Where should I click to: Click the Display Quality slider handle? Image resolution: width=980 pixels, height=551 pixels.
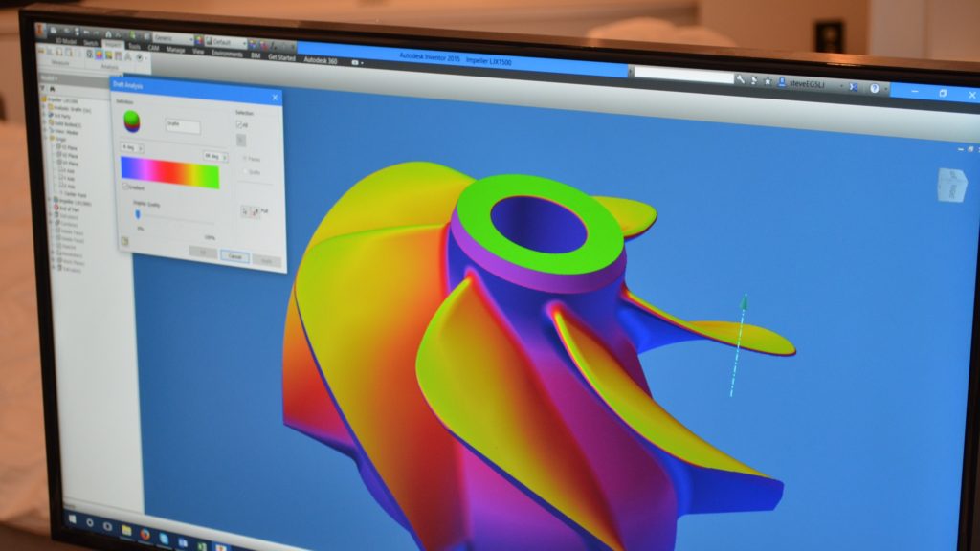pyautogui.click(x=138, y=214)
